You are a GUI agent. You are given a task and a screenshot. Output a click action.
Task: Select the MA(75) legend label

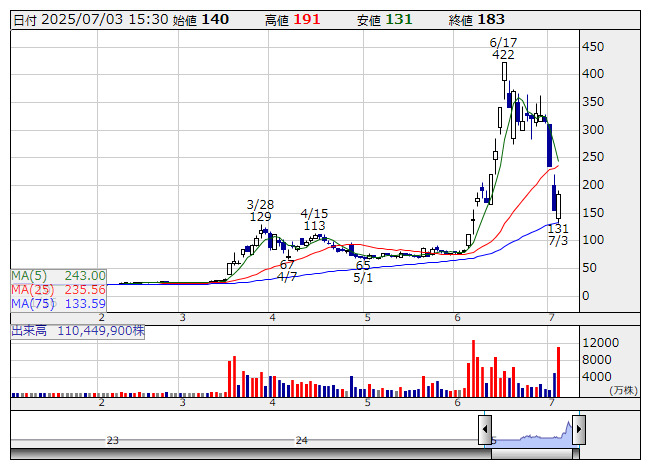point(32,304)
